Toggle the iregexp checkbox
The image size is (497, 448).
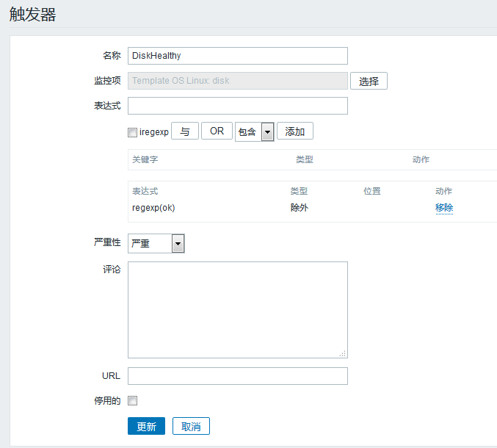132,132
